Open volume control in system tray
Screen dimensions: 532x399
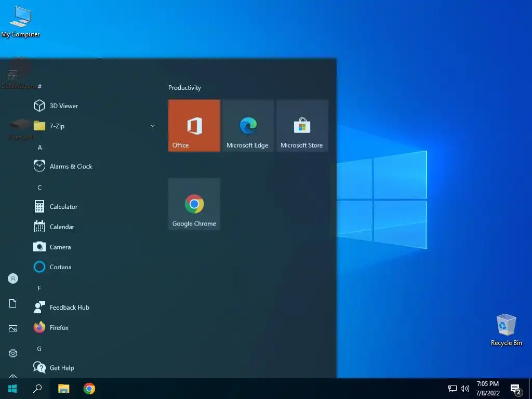pyautogui.click(x=465, y=389)
